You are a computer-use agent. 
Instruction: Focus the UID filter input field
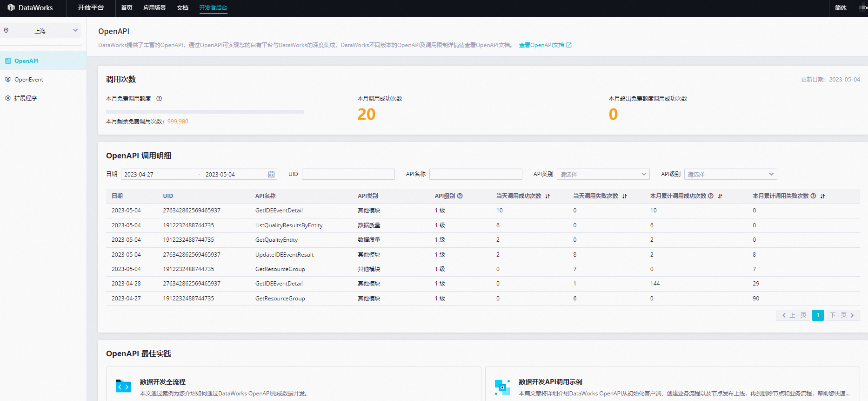tap(348, 174)
